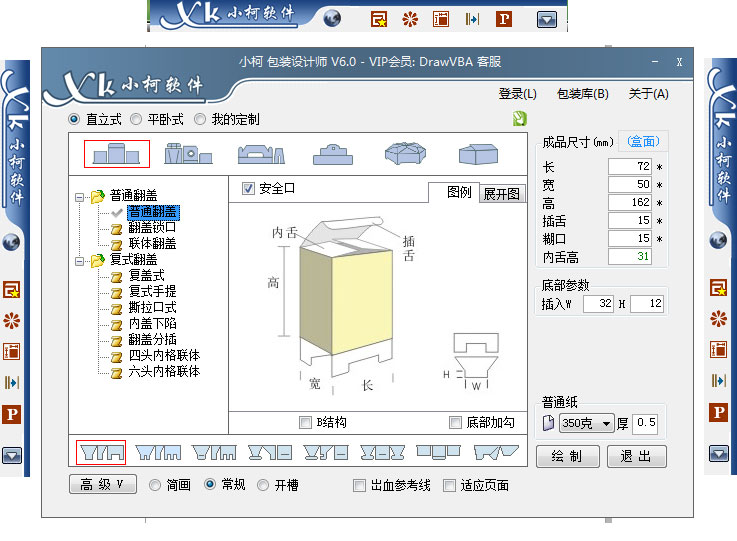Click the starred window icon in right toolbar
Screen dimensions: 737x541
[718, 288]
